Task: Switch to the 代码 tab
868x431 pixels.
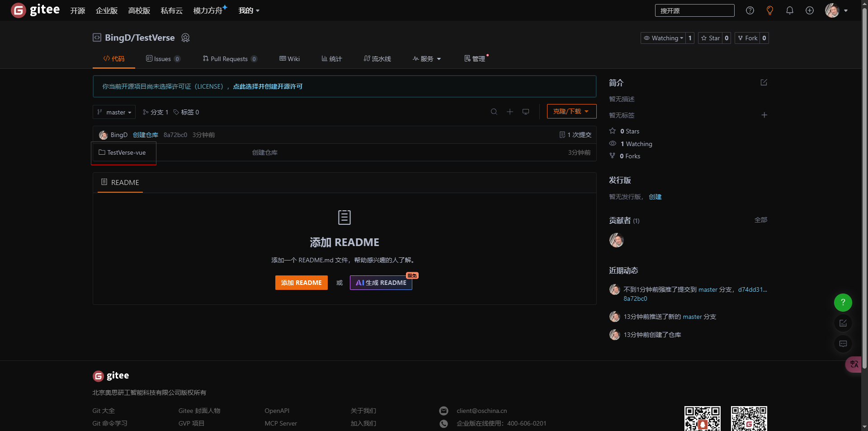Action: pos(114,59)
